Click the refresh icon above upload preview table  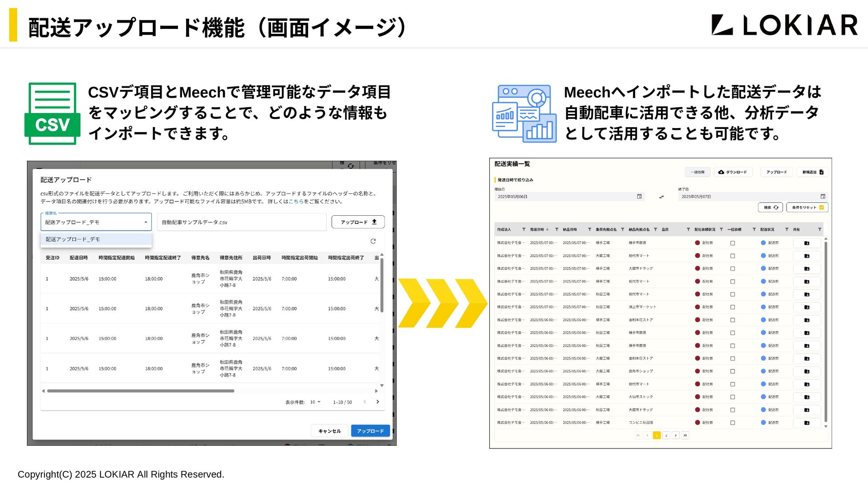click(373, 241)
